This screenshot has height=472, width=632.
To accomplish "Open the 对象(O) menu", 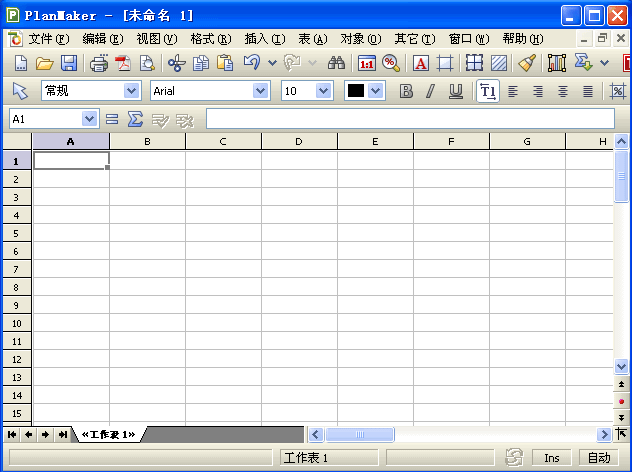I will [361, 39].
